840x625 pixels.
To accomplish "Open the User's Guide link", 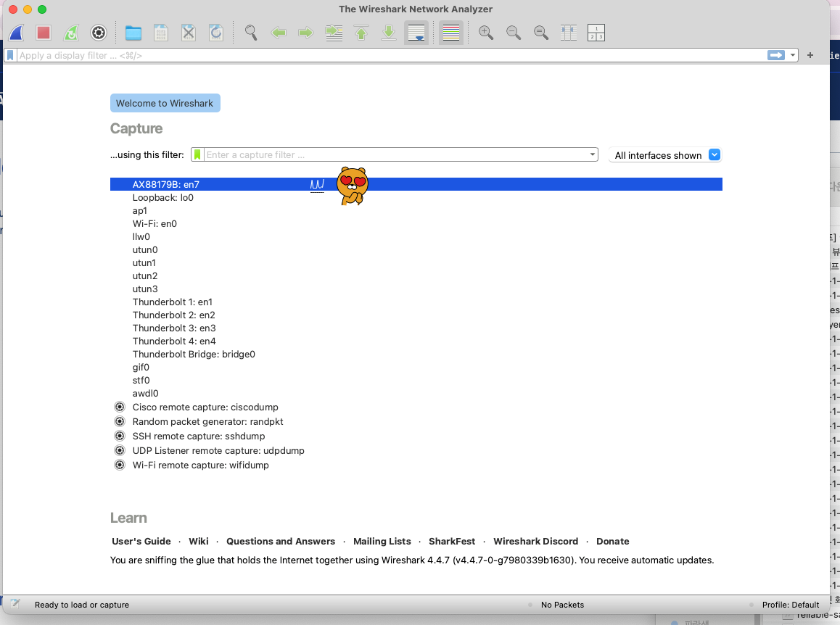I will 141,542.
